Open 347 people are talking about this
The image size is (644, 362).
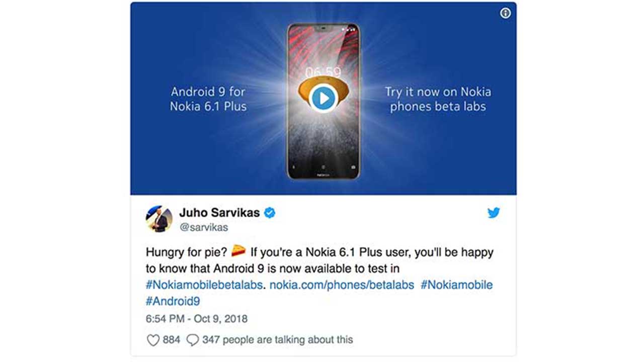pyautogui.click(x=278, y=340)
